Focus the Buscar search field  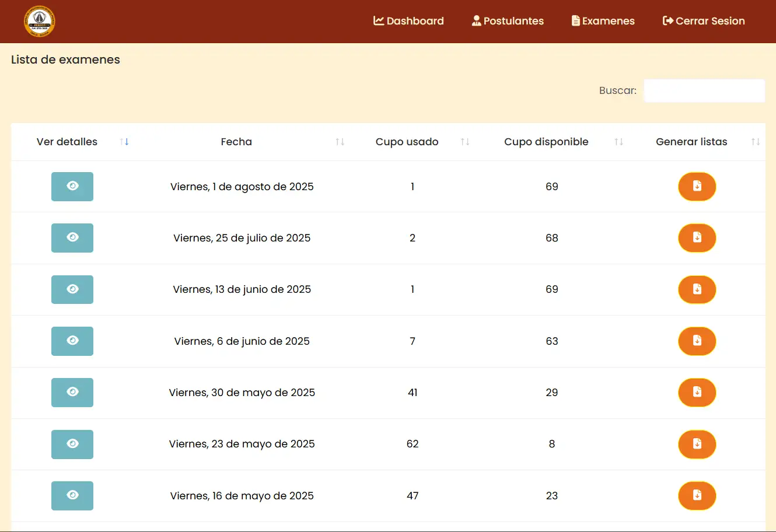click(x=704, y=90)
